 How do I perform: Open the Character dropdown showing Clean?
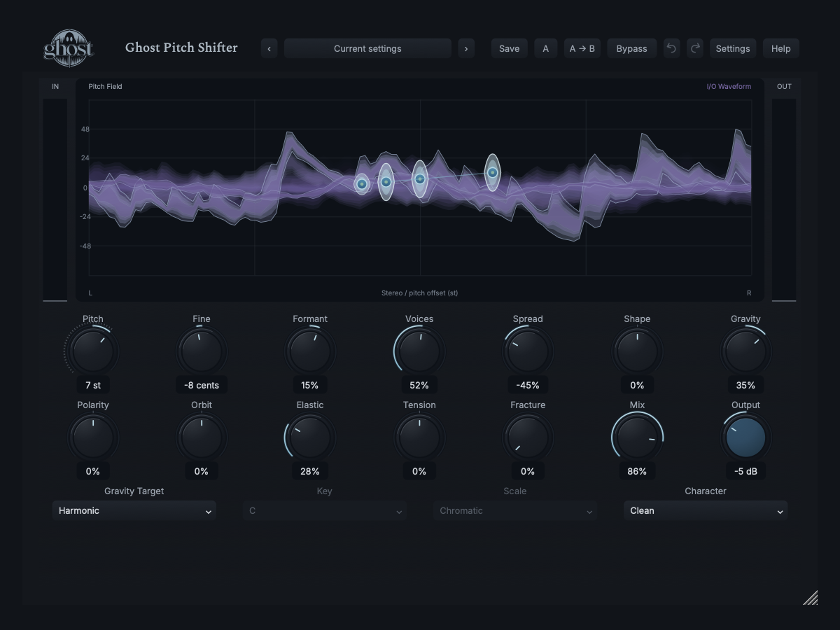[x=706, y=510]
